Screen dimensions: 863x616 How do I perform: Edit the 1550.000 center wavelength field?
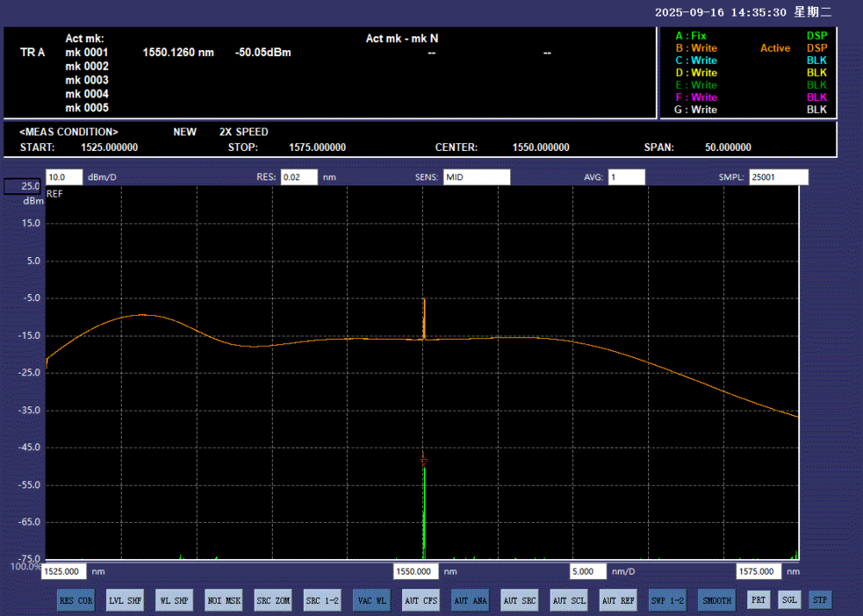pos(416,571)
